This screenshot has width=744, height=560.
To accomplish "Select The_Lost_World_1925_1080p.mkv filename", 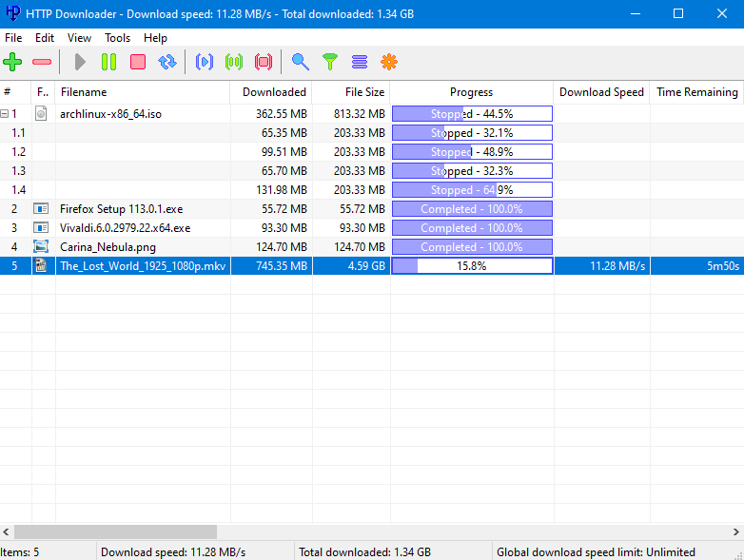I will pos(143,265).
